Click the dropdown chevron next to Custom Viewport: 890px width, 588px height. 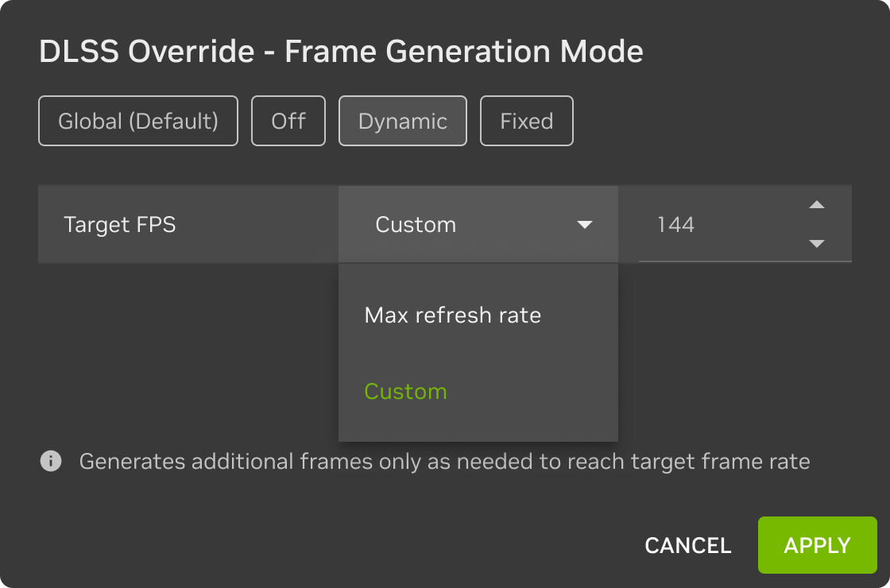pyautogui.click(x=584, y=225)
